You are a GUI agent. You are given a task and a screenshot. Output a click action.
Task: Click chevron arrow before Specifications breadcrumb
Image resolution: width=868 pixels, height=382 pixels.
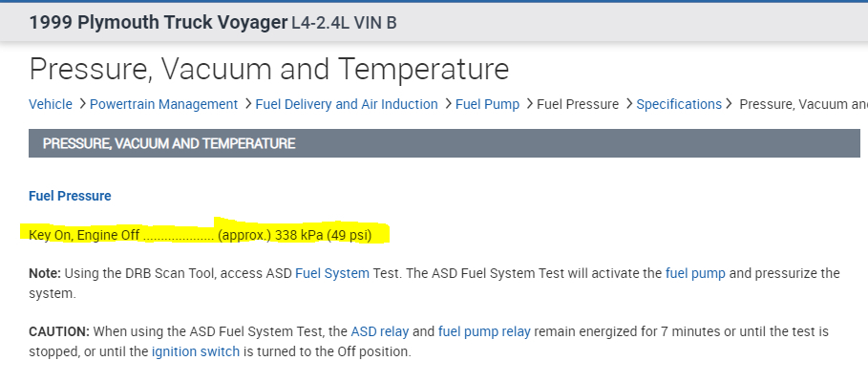[628, 104]
